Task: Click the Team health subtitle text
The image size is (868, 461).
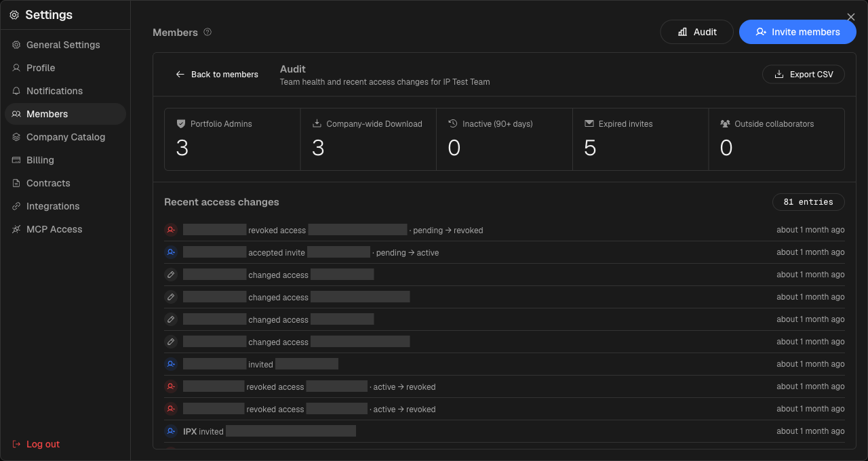Action: (x=385, y=82)
